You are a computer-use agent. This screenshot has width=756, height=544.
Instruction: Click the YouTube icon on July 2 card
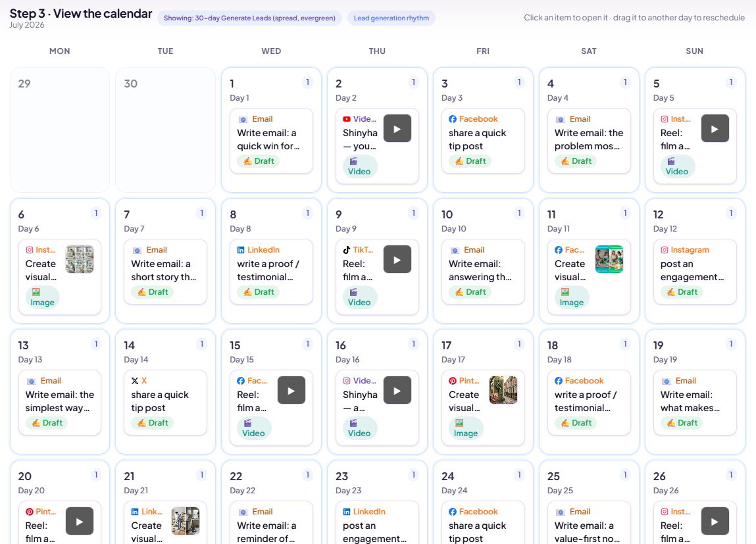[347, 119]
